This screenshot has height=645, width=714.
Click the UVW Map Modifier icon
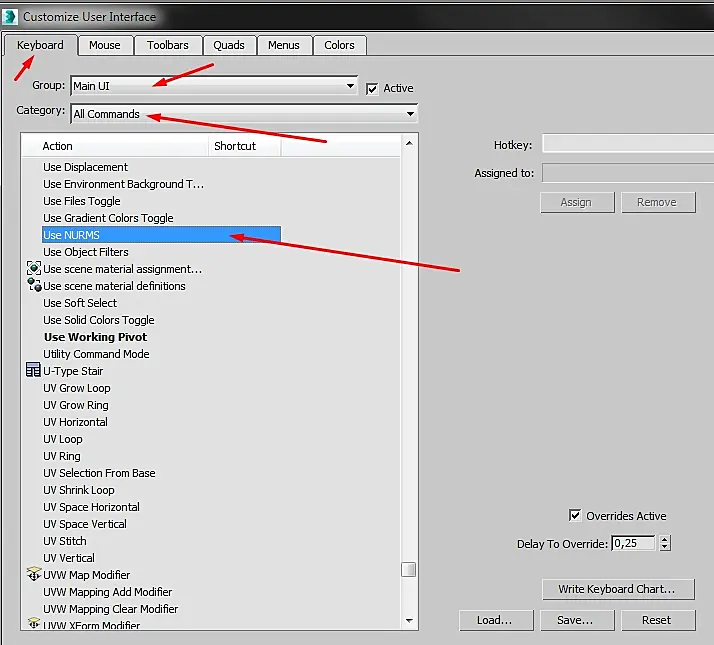pyautogui.click(x=34, y=574)
